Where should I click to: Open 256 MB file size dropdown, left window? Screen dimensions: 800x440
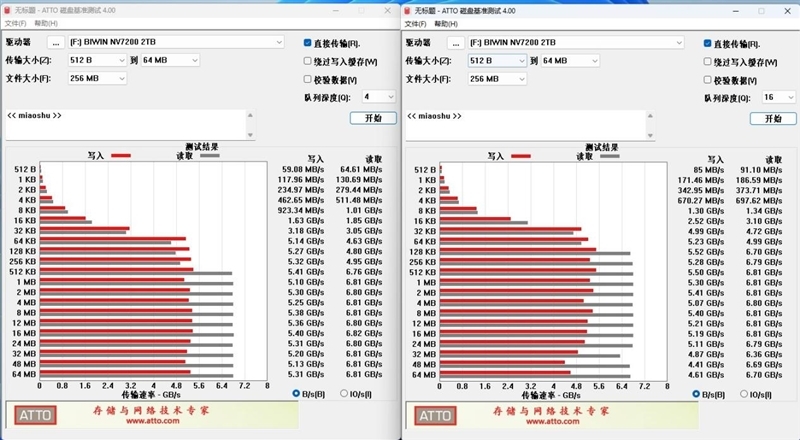point(97,78)
